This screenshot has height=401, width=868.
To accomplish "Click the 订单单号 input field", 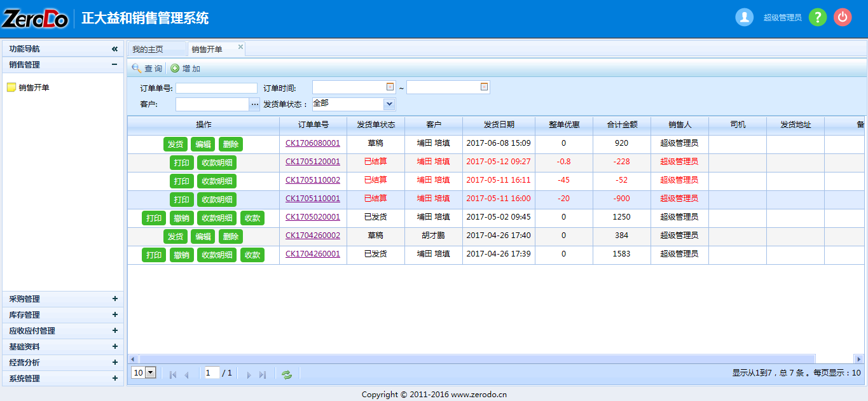I will point(216,88).
